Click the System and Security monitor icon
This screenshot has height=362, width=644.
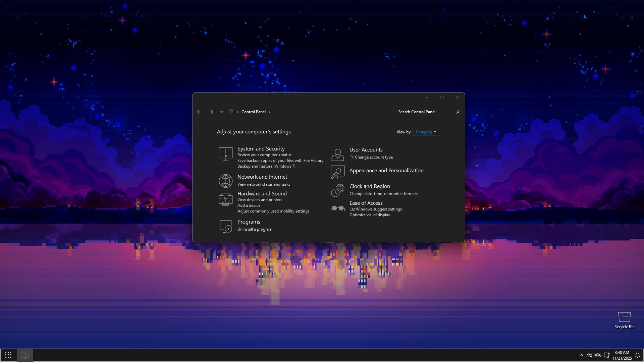point(225,154)
